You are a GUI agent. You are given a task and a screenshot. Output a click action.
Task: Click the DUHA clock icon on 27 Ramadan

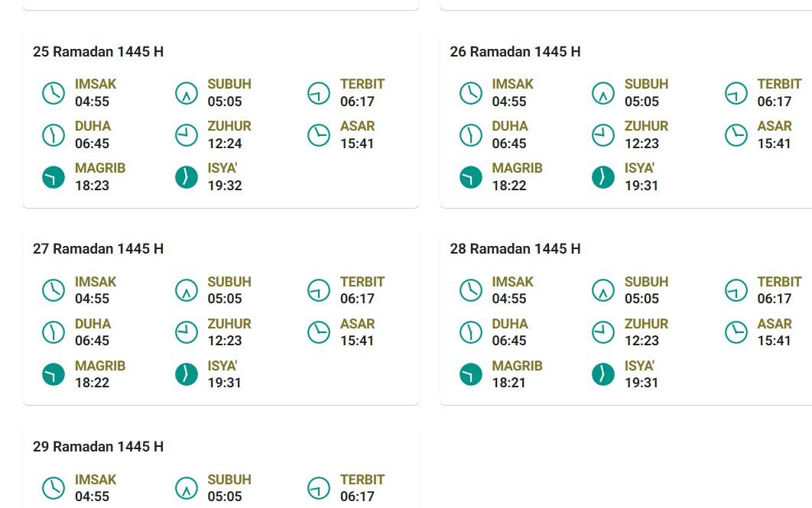click(53, 332)
